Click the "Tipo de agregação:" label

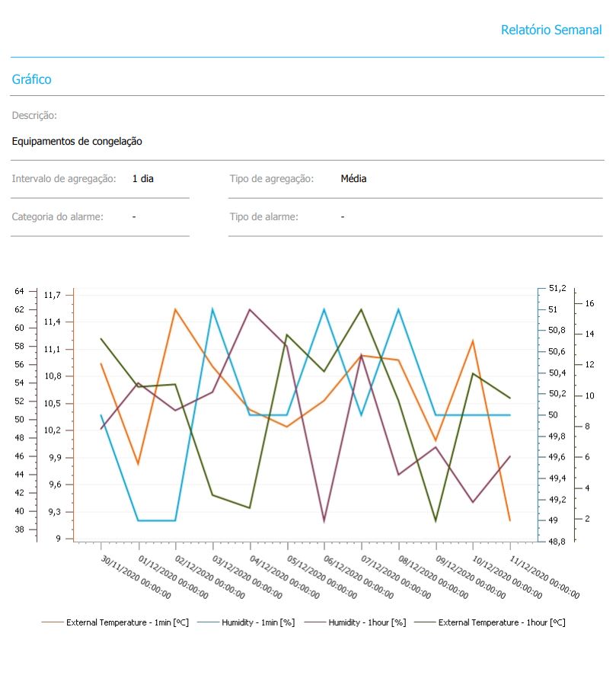pos(272,178)
